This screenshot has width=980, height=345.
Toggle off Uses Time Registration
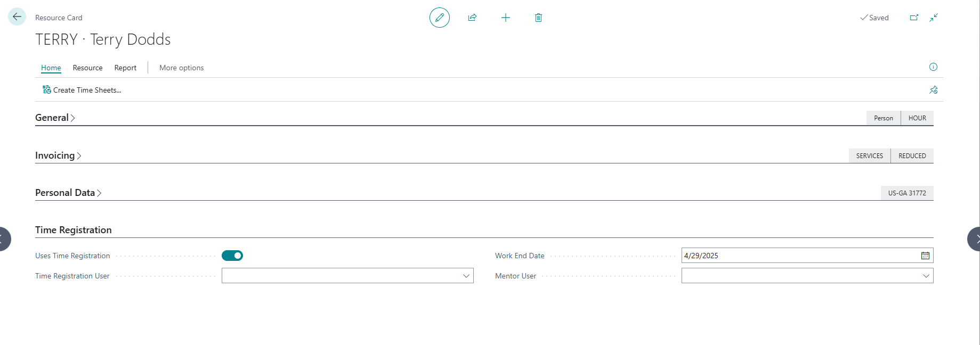tap(232, 256)
